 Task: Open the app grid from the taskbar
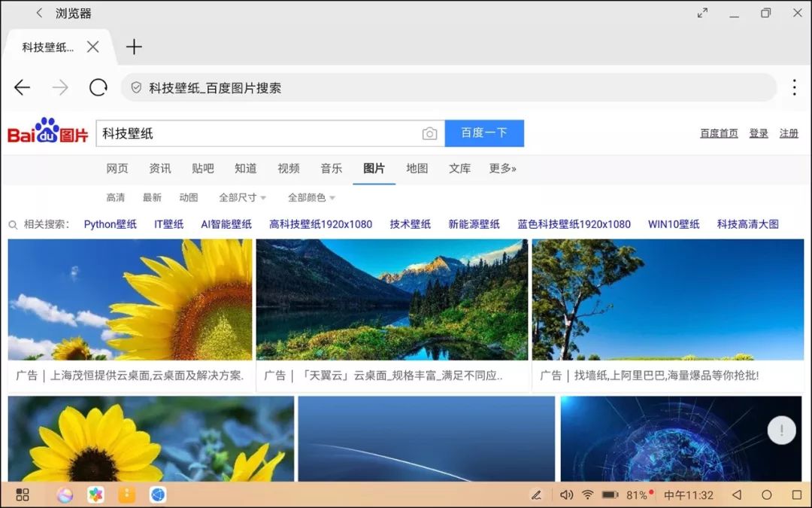pyautogui.click(x=22, y=494)
